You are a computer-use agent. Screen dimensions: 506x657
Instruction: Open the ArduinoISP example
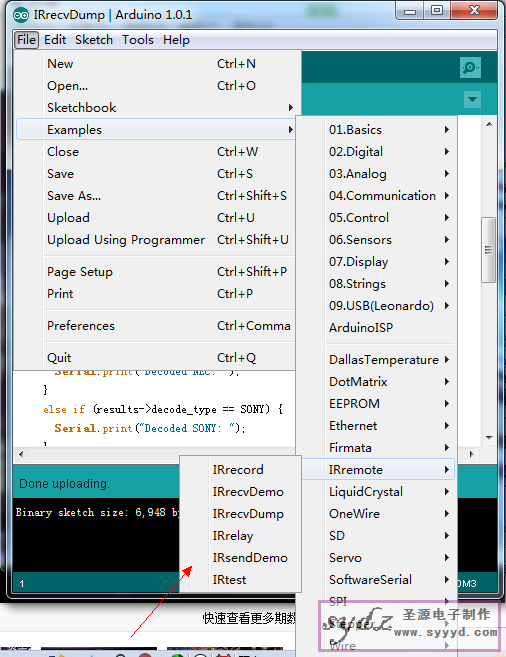(x=377, y=328)
